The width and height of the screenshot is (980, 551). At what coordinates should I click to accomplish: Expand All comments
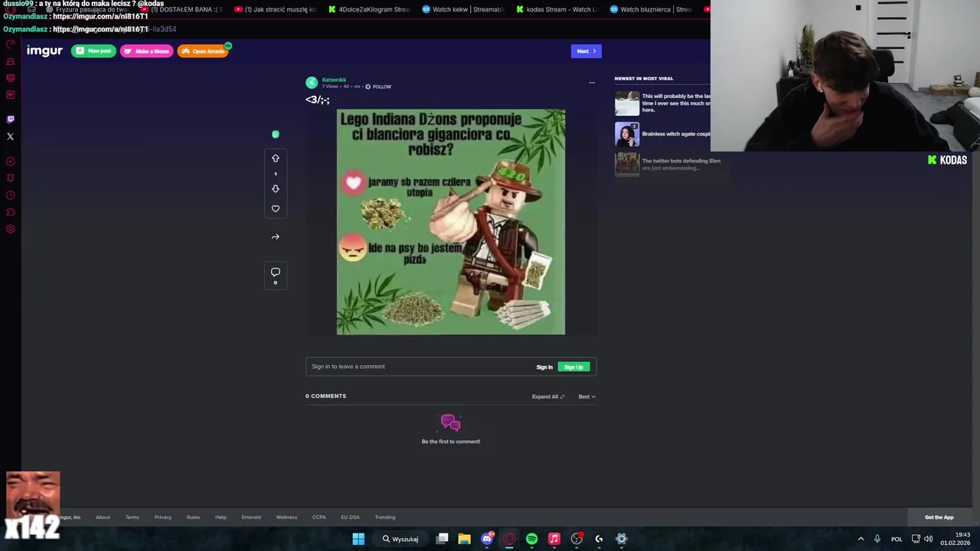coord(548,396)
